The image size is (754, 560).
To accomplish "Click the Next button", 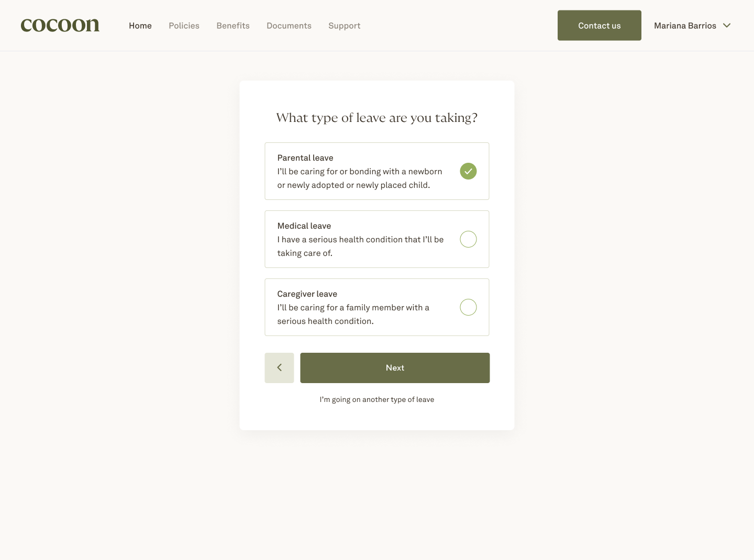I will pyautogui.click(x=395, y=368).
